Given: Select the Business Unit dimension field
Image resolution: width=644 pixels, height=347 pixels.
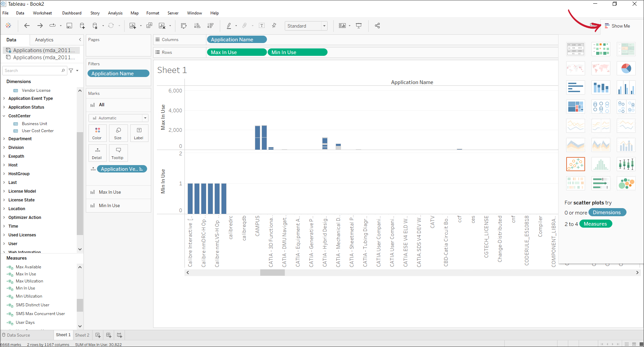Looking at the screenshot, I should coord(34,124).
